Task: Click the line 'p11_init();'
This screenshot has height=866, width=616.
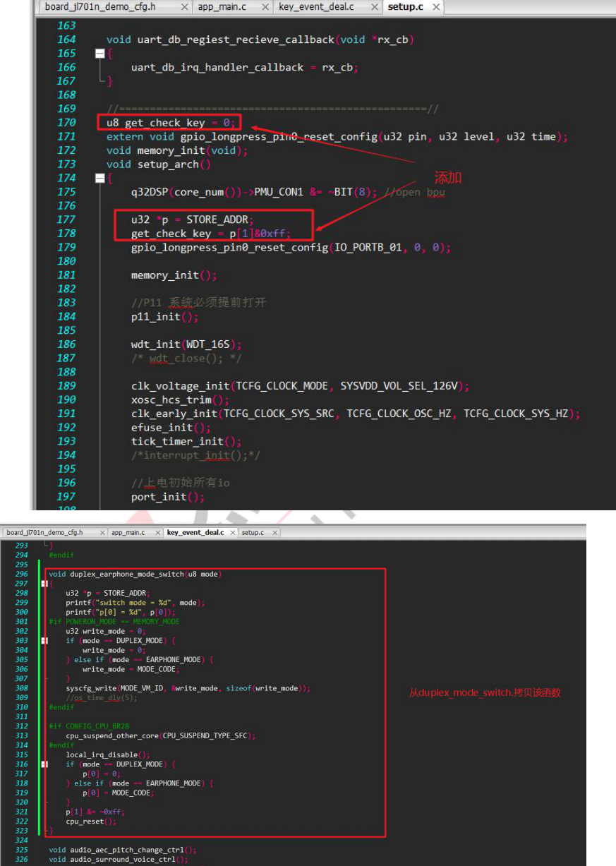Action: click(165, 317)
